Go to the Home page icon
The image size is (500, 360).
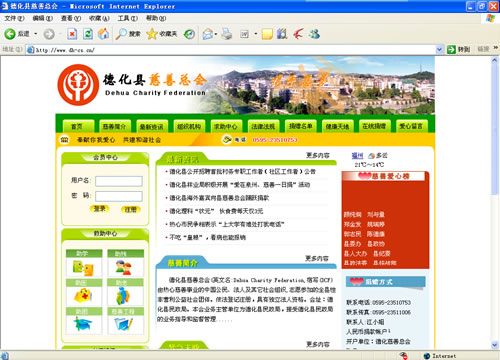[104, 34]
